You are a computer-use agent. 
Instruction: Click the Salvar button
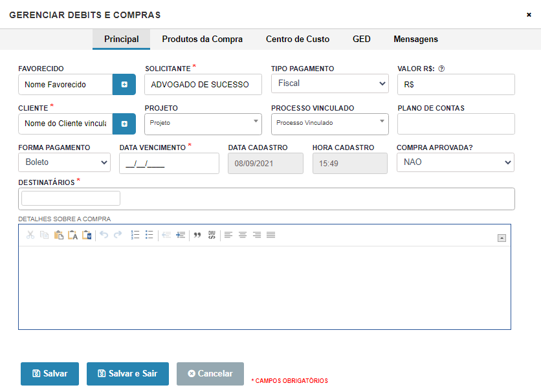point(50,374)
